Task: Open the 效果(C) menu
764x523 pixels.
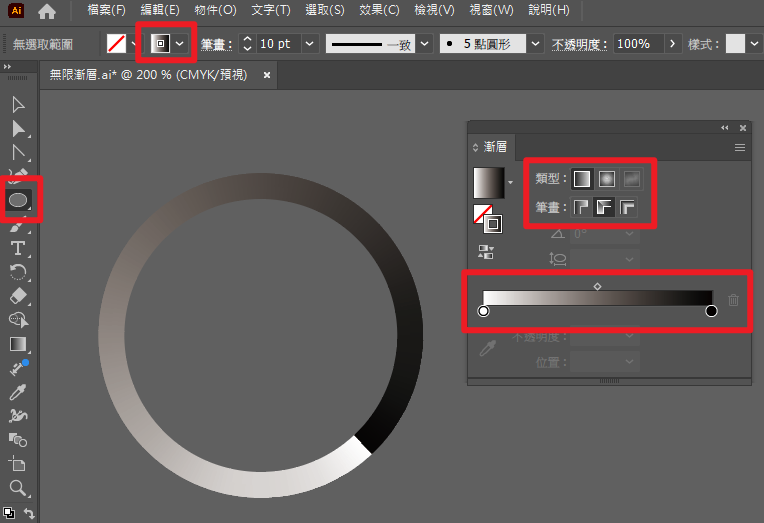Action: click(x=377, y=10)
